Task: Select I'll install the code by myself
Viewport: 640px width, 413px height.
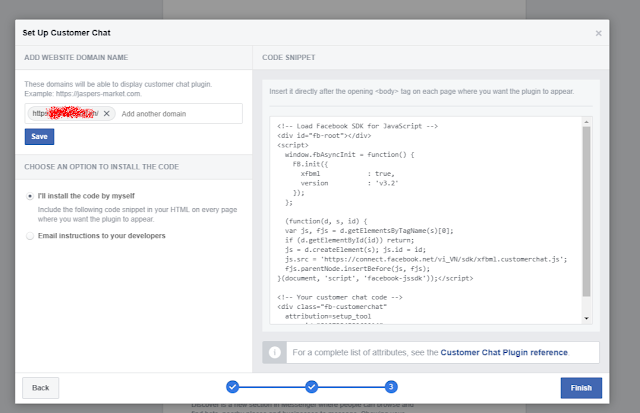Action: coord(30,196)
